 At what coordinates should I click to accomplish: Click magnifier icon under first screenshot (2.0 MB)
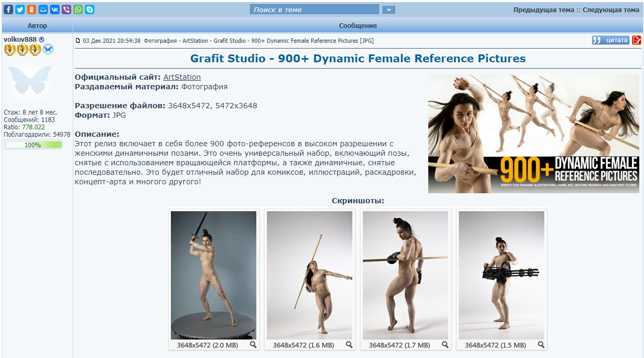coord(253,345)
